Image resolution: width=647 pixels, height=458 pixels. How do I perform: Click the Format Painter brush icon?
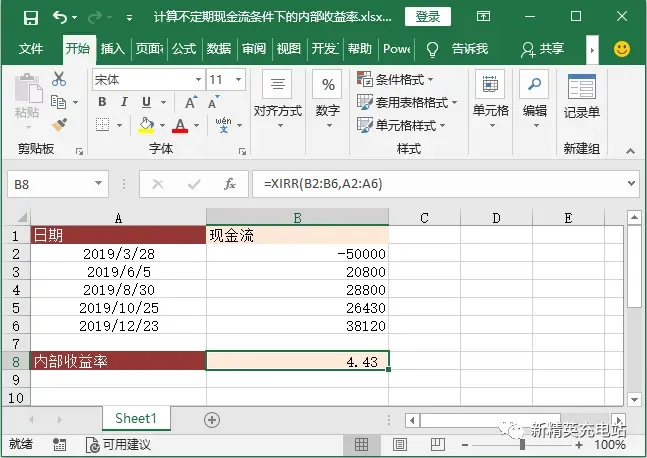tap(59, 125)
